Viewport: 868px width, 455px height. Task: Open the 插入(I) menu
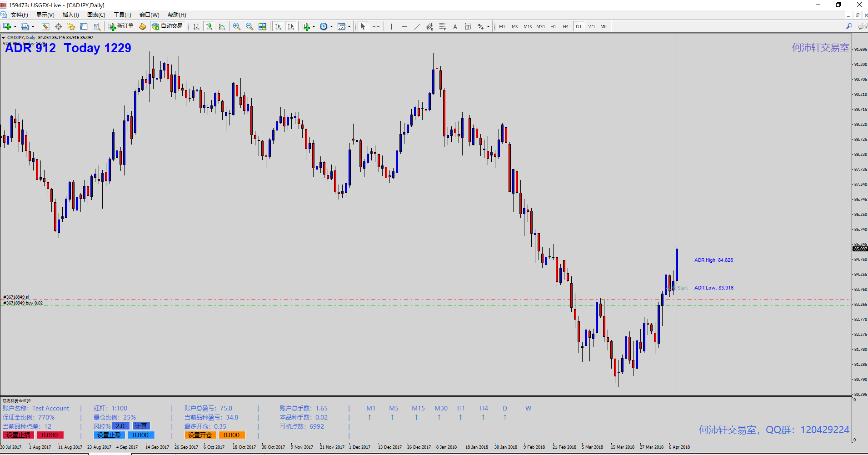click(70, 15)
